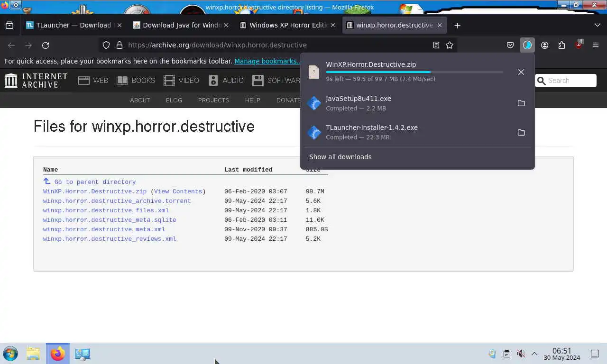Click the URL address bar

tap(277, 45)
